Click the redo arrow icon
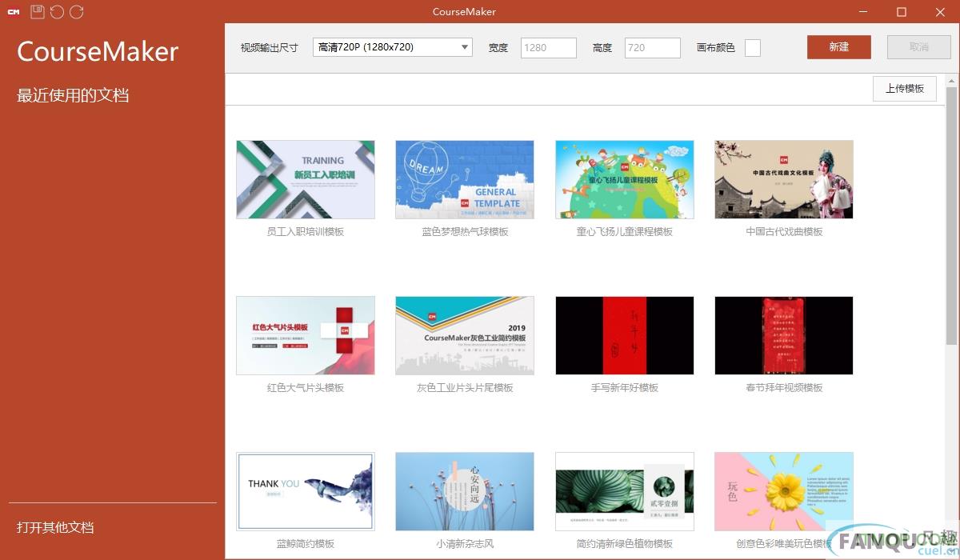Image resolution: width=960 pixels, height=560 pixels. [76, 11]
